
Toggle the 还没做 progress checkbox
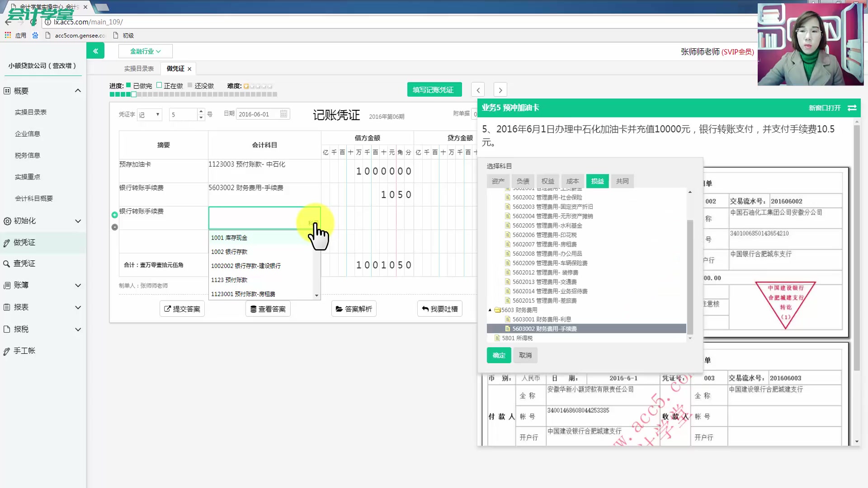(x=190, y=84)
